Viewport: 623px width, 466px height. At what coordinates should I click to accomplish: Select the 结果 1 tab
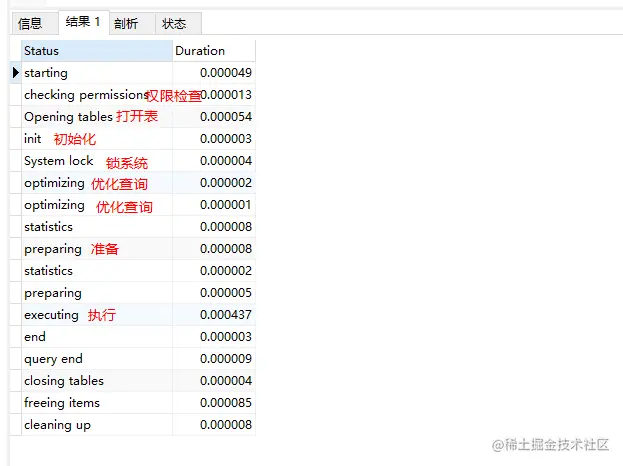(x=84, y=22)
